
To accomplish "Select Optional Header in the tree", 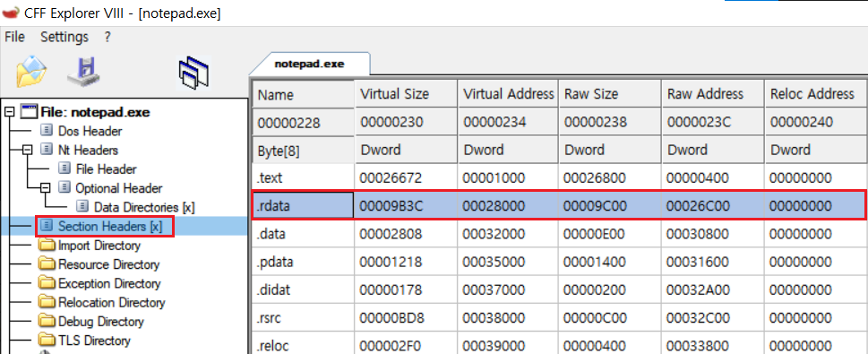I will pos(119,188).
